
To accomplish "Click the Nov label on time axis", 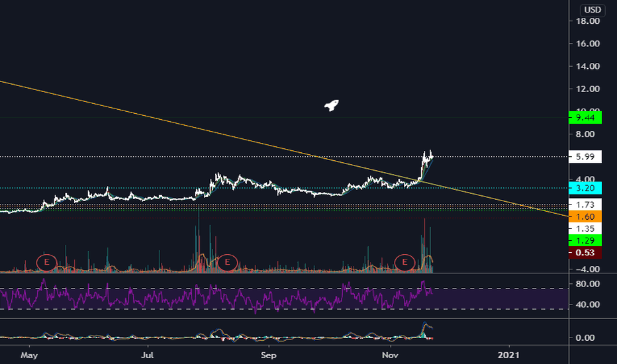I will (x=390, y=355).
